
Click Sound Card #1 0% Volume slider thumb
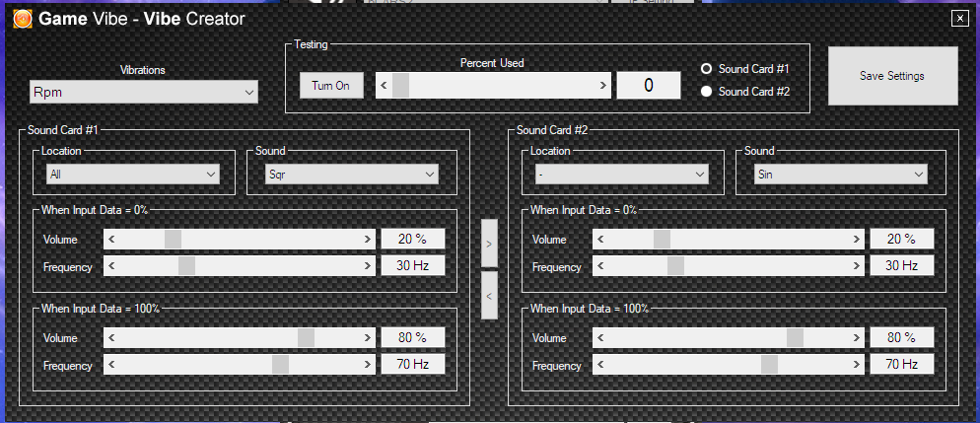tap(174, 239)
